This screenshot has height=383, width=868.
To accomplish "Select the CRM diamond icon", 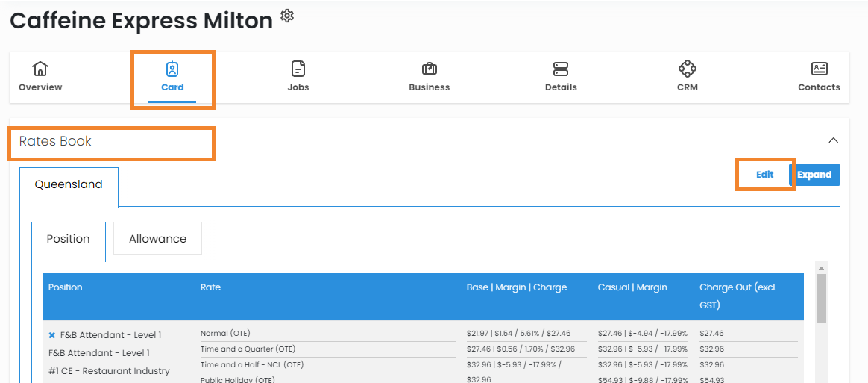I will 688,69.
